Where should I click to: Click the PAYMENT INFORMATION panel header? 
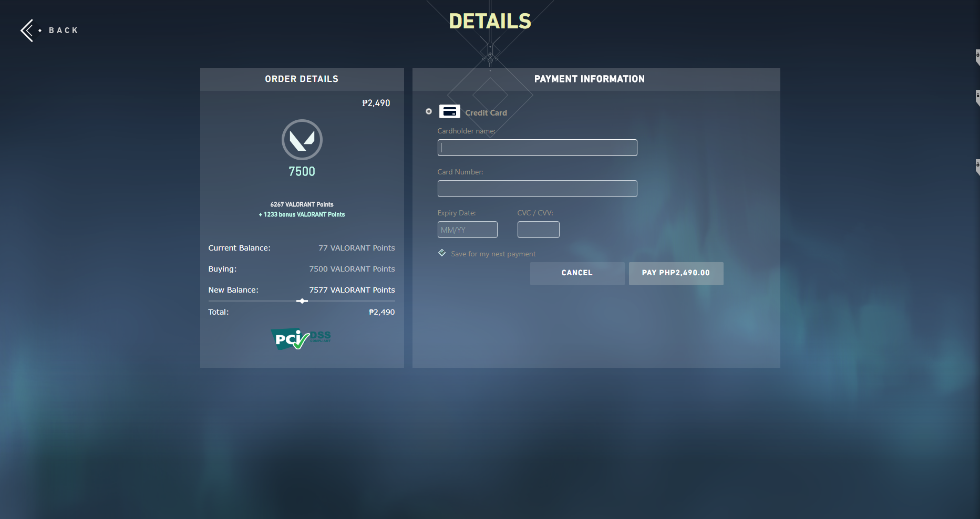click(x=590, y=79)
